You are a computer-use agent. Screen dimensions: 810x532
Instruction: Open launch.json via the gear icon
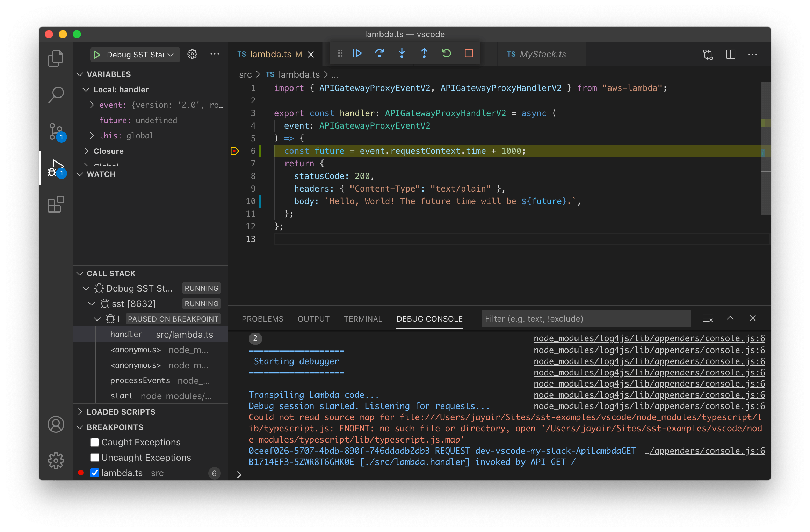pyautogui.click(x=192, y=54)
